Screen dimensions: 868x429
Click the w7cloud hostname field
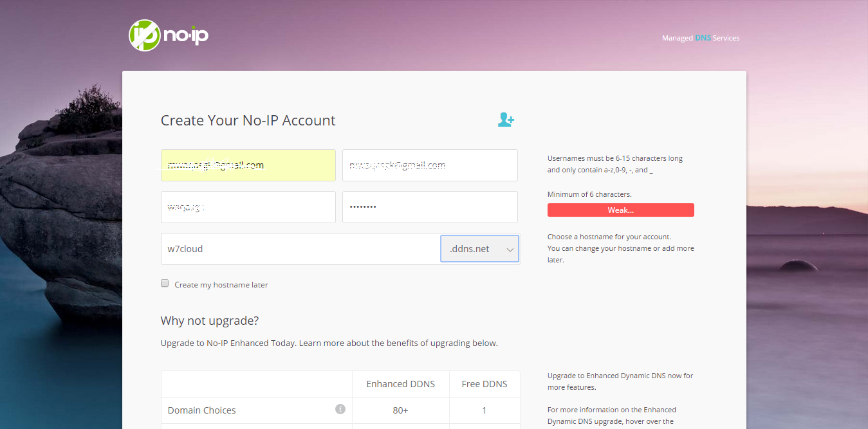[x=300, y=249]
